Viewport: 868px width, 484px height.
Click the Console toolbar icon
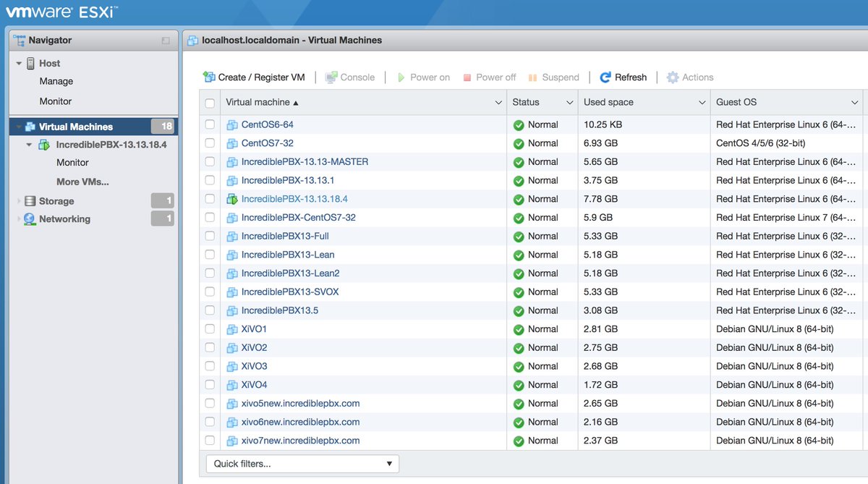(x=331, y=77)
